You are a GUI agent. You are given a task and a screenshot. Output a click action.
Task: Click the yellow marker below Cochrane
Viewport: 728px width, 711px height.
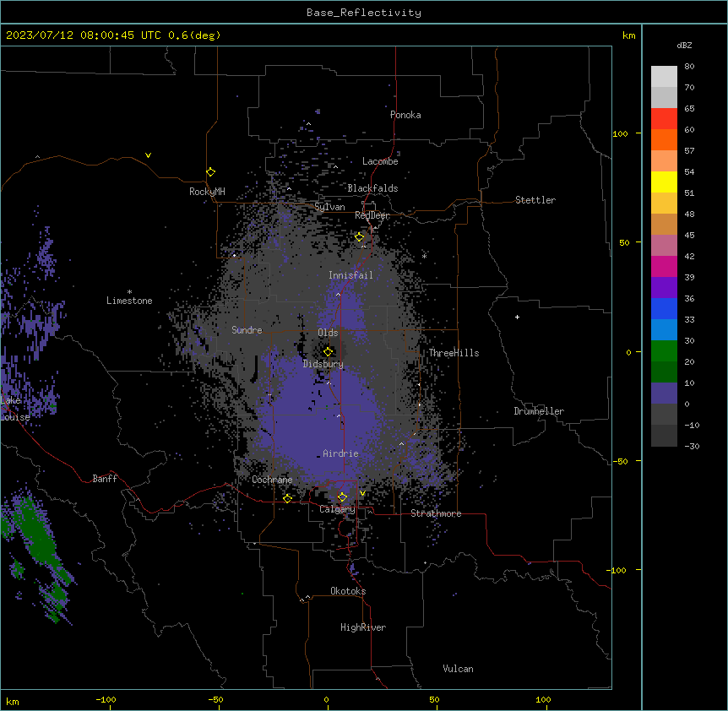pyautogui.click(x=287, y=498)
